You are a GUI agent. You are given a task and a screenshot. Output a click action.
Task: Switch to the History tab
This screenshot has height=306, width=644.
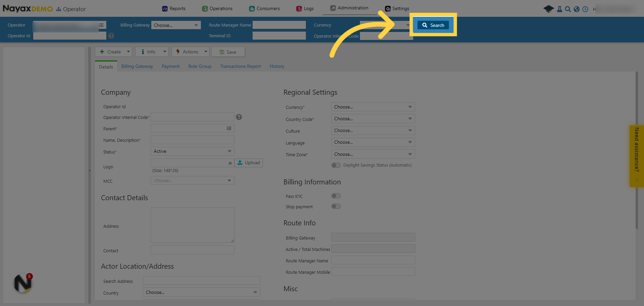click(277, 66)
